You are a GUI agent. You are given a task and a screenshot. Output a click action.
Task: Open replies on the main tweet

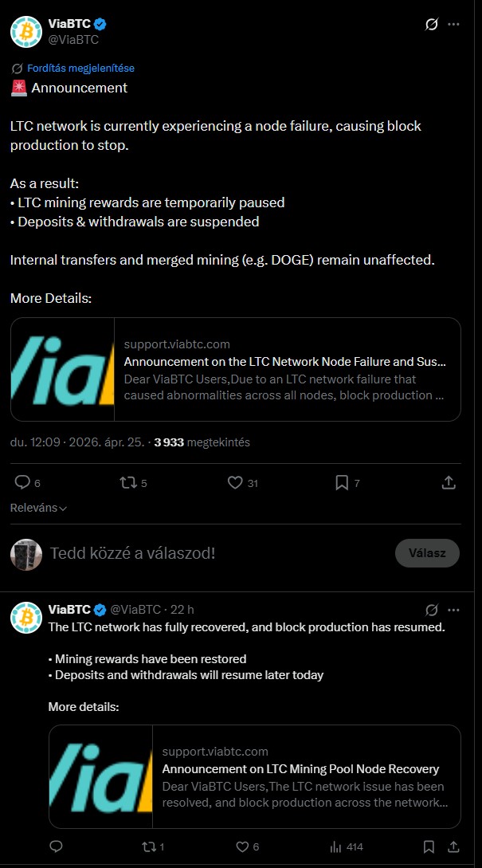click(22, 482)
